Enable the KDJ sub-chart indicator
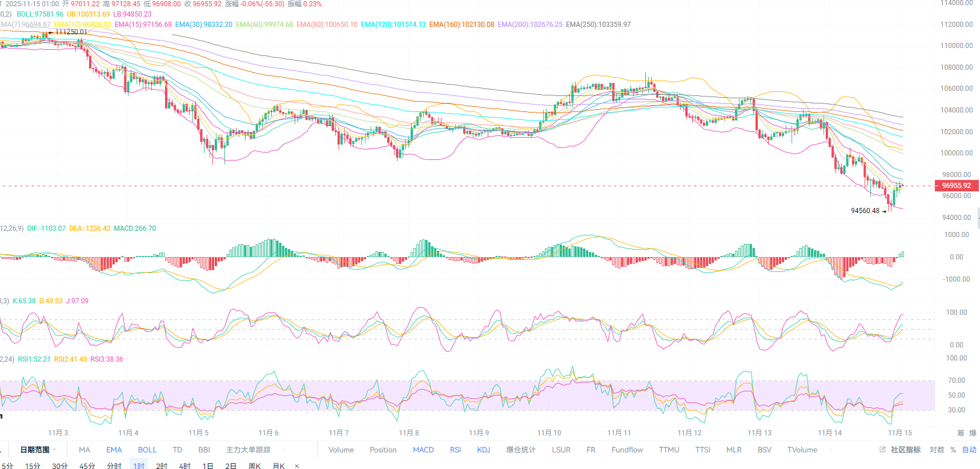The image size is (980, 469). (483, 450)
